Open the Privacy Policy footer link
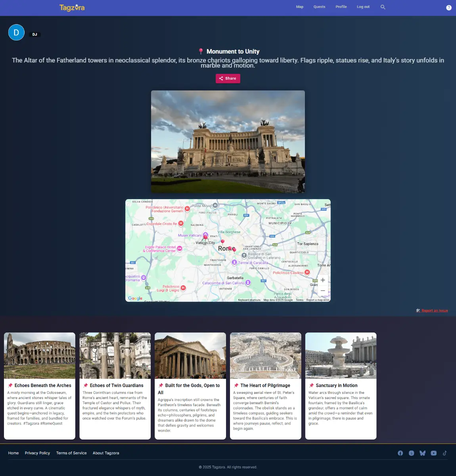This screenshot has width=456, height=476. [x=37, y=453]
